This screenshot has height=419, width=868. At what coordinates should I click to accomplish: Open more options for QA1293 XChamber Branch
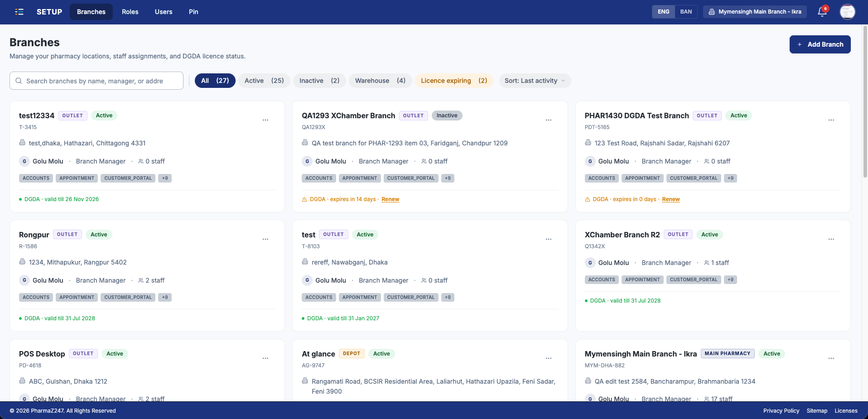(549, 120)
